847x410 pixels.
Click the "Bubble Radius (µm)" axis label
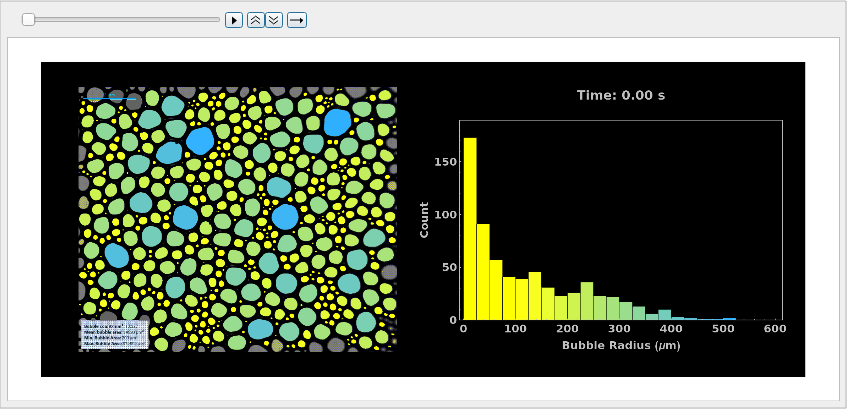(x=620, y=345)
